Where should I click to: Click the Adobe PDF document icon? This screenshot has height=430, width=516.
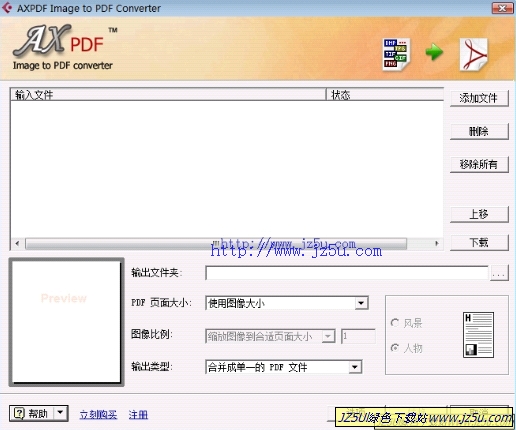coord(474,54)
